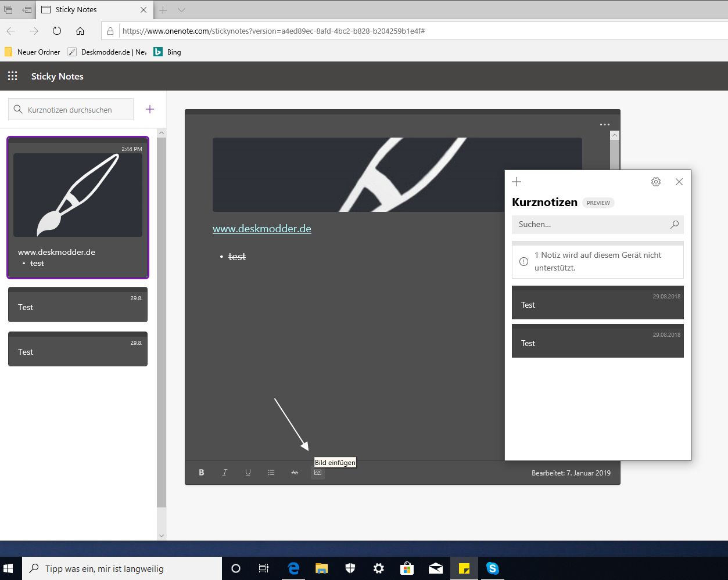Image resolution: width=728 pixels, height=580 pixels.
Task: Click the magnifier icon in the Suchen box
Action: pos(675,224)
